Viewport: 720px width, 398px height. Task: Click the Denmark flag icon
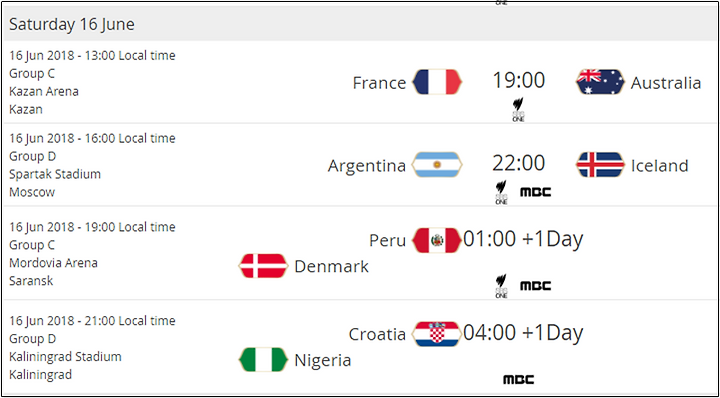[263, 266]
